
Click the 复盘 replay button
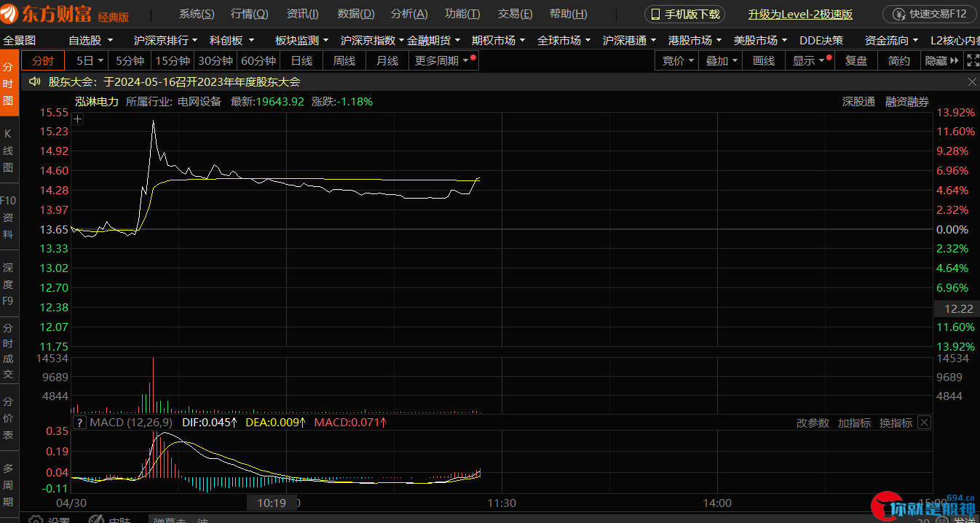[x=856, y=60]
